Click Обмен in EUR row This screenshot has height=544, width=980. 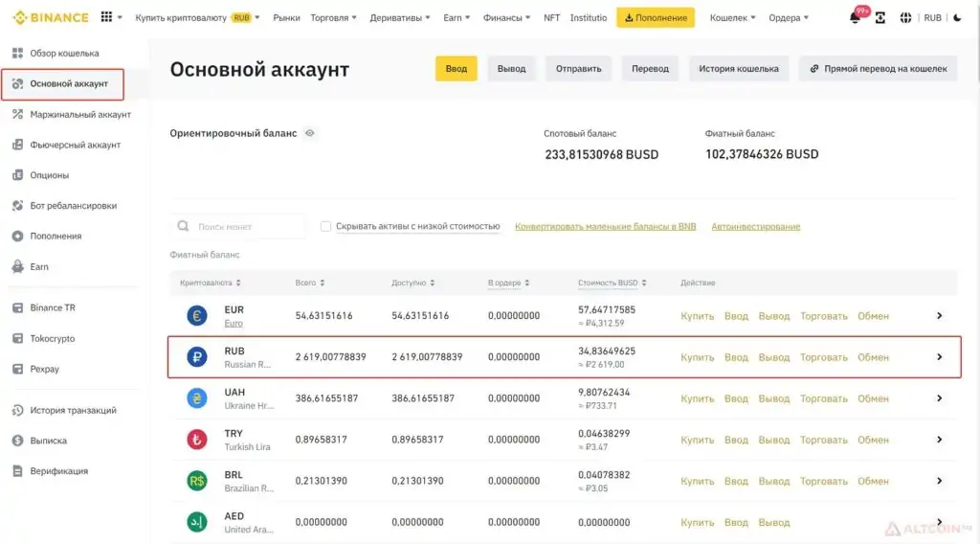click(873, 316)
